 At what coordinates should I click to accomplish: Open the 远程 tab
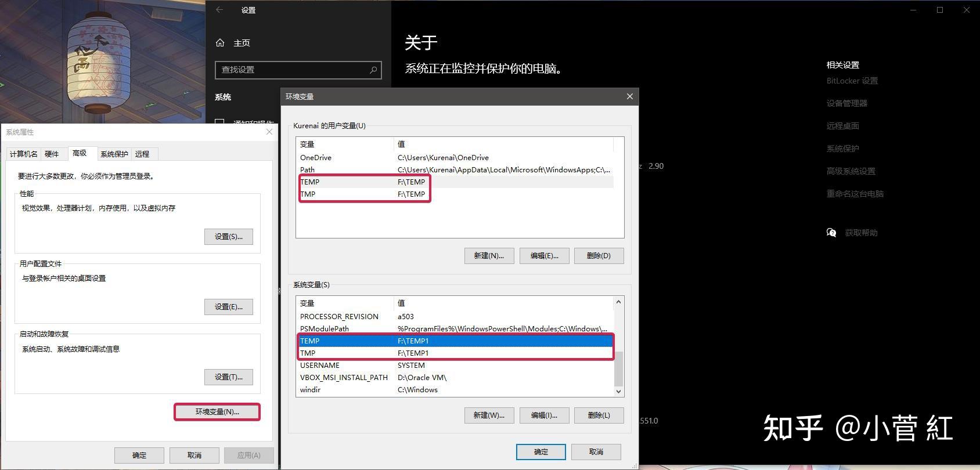[x=142, y=154]
